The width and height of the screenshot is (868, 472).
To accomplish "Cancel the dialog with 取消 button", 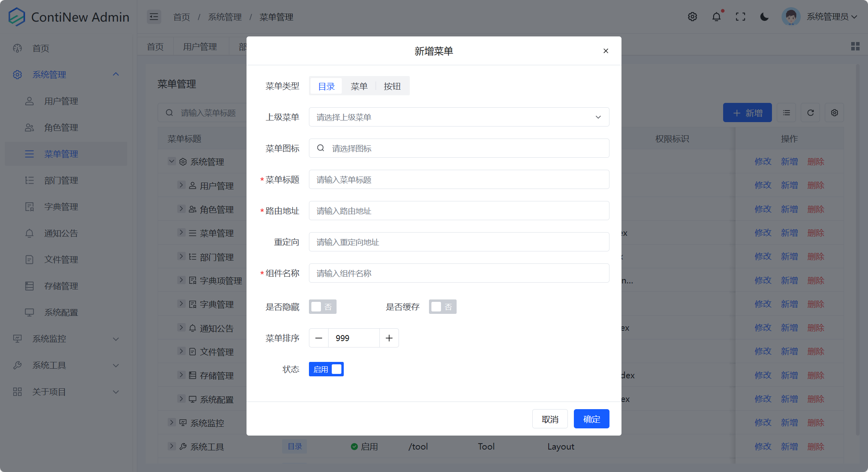I will (550, 418).
